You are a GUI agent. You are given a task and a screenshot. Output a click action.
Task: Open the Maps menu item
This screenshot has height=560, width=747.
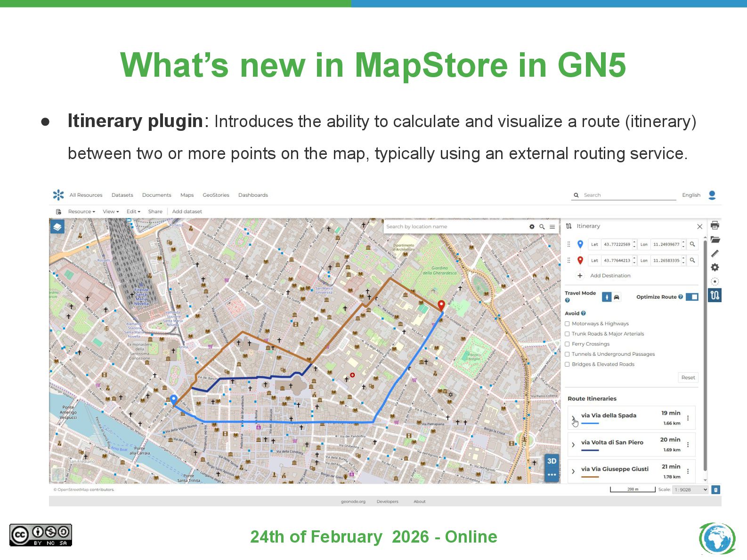(x=187, y=195)
